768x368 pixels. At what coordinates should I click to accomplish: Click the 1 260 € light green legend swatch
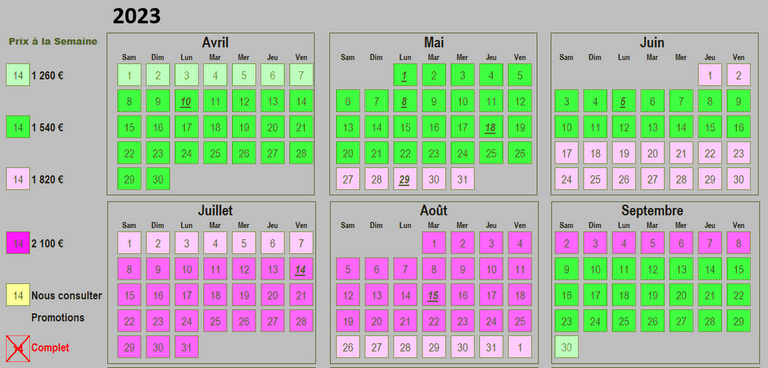pyautogui.click(x=18, y=75)
